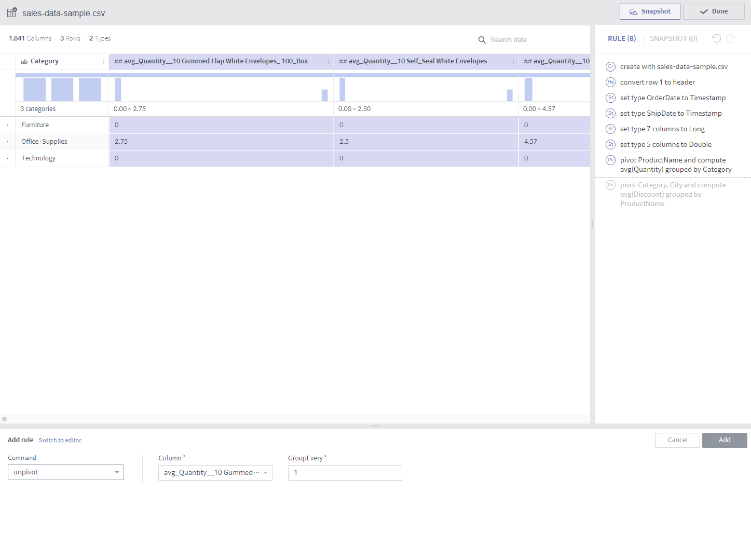Select rule create with sales-data-sample.csv
751x560 pixels.
pos(674,66)
